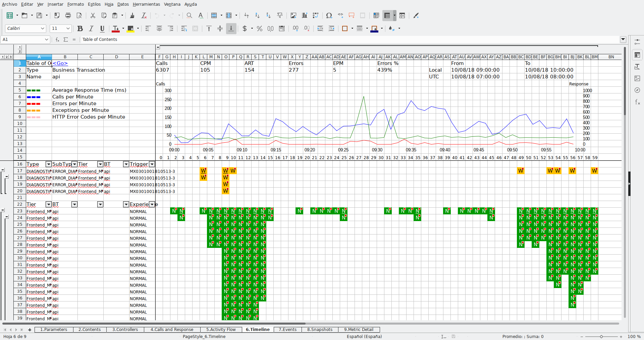Viewport: 644px width, 340px height.
Task: Click the Cut scissors icon
Action: [x=93, y=15]
